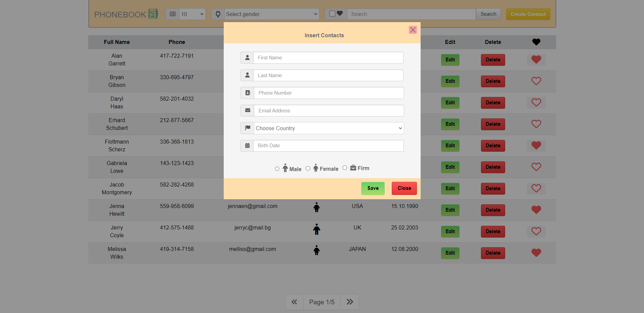Toggle favorite heart for Daryl Haas
The width and height of the screenshot is (644, 313).
pyautogui.click(x=536, y=103)
